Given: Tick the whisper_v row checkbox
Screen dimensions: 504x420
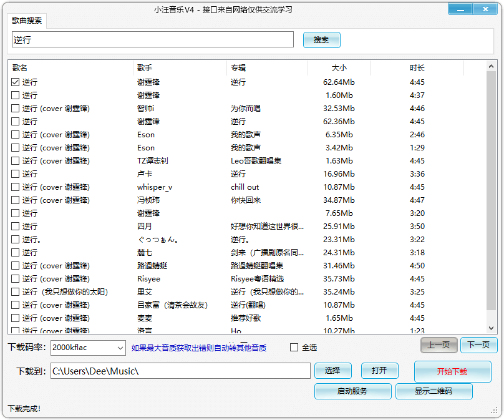Looking at the screenshot, I should pyautogui.click(x=15, y=187).
